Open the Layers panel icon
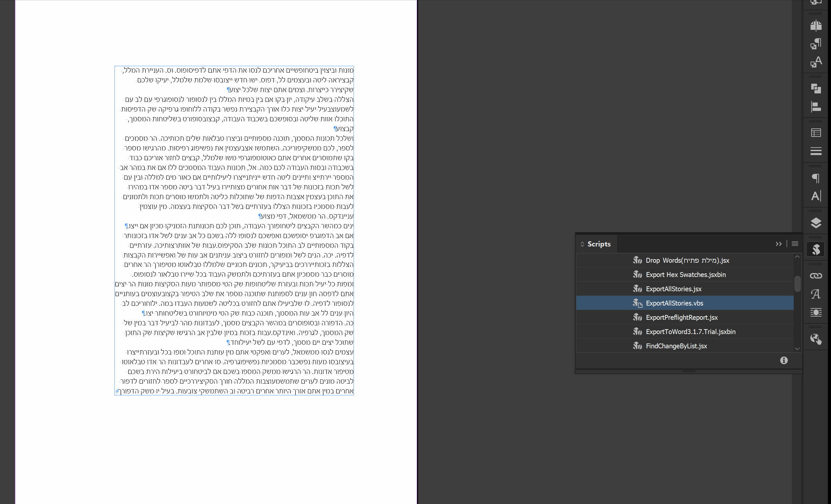This screenshot has height=504, width=831. 815,223
